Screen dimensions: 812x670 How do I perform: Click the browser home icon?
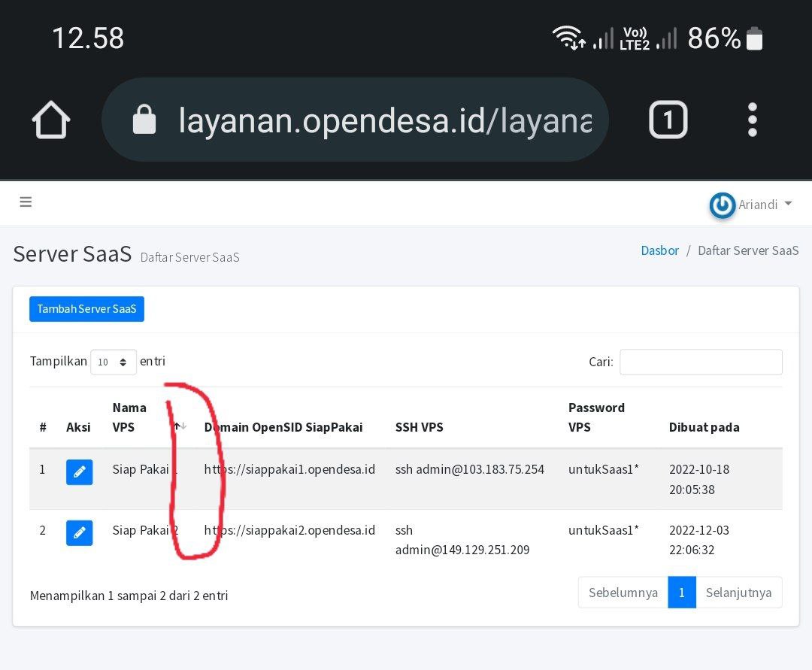[x=50, y=119]
